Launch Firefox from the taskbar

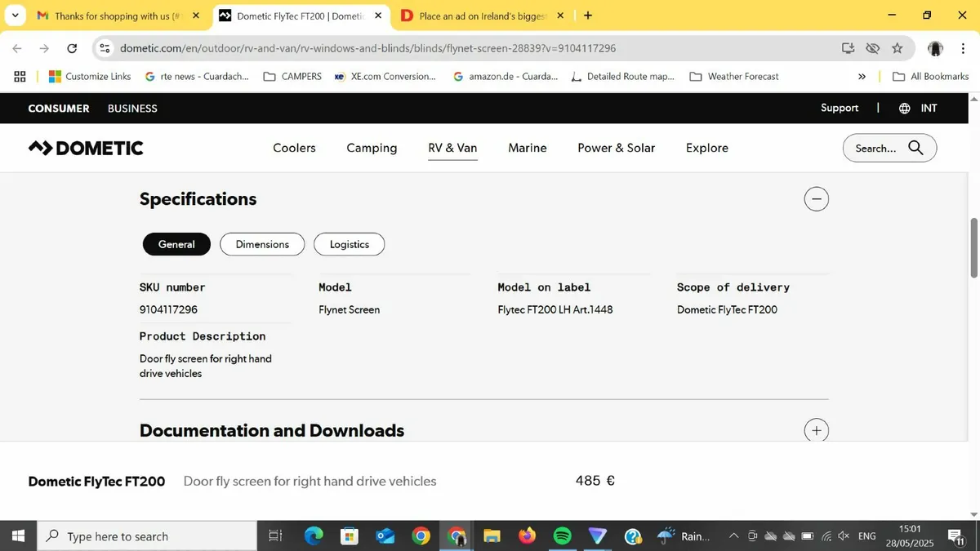coord(527,535)
